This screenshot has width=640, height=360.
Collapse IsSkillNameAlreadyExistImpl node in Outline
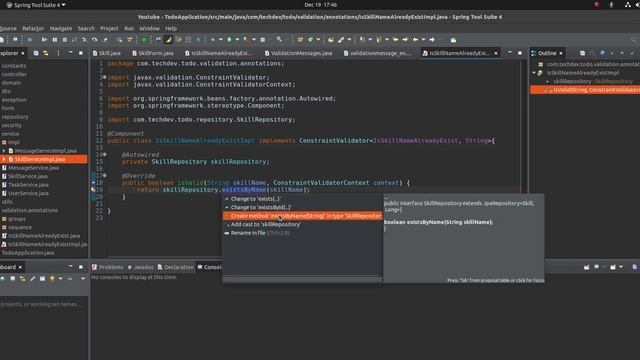[533, 73]
